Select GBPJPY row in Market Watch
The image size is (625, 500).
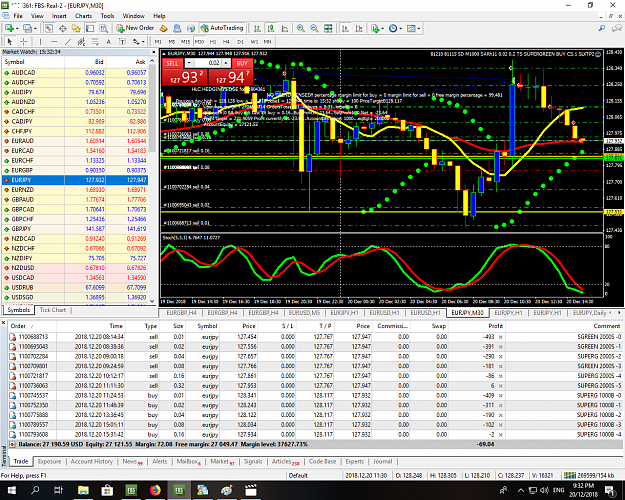coord(75,229)
